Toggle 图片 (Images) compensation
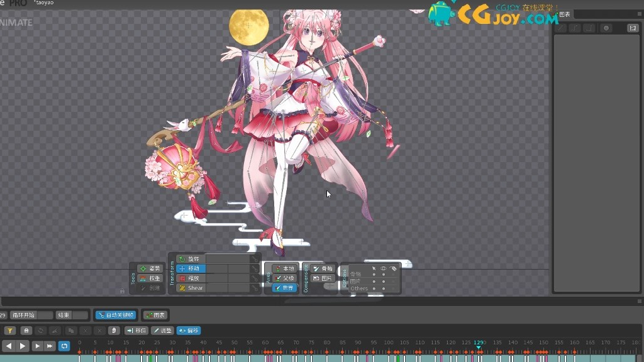Screen dimensions: 644x362 tap(323, 278)
